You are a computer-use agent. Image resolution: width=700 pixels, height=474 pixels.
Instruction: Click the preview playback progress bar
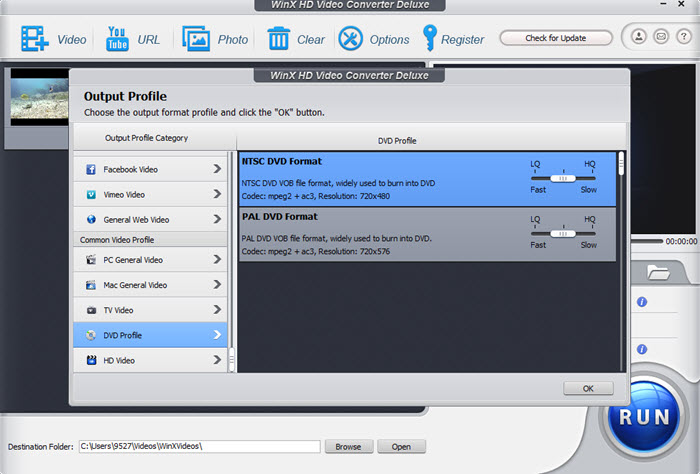pyautogui.click(x=646, y=241)
